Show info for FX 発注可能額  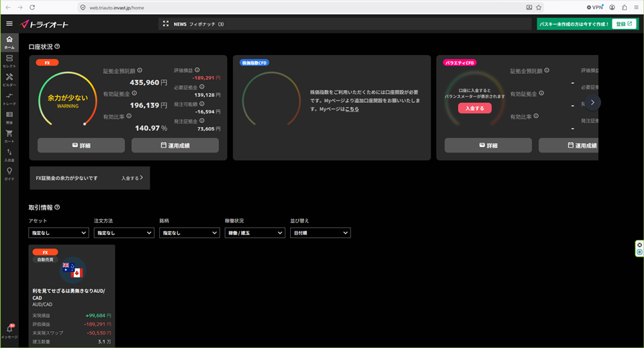tap(201, 104)
